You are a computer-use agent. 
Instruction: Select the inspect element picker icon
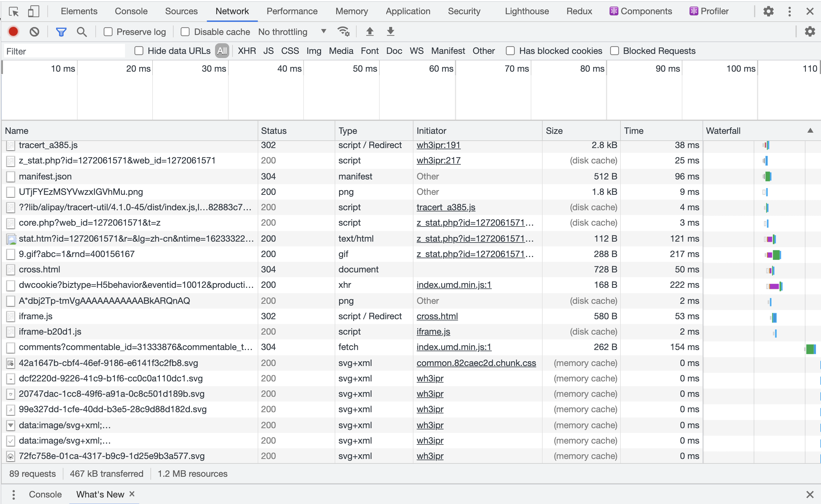point(14,11)
